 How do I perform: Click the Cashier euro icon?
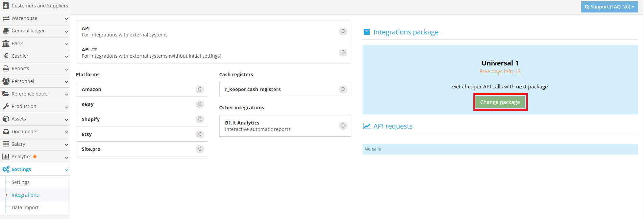6,56
